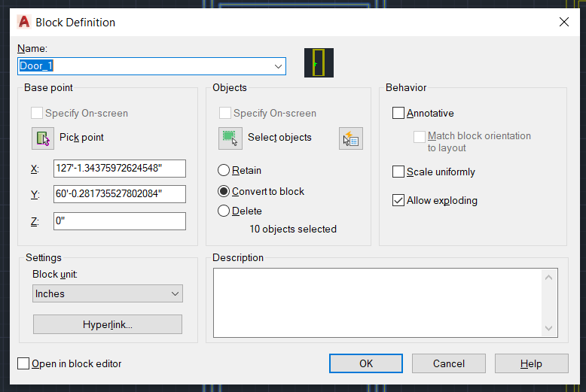Viewport: 586px width, 392px height.
Task: Click the 'Name:' label
Action: pos(32,49)
